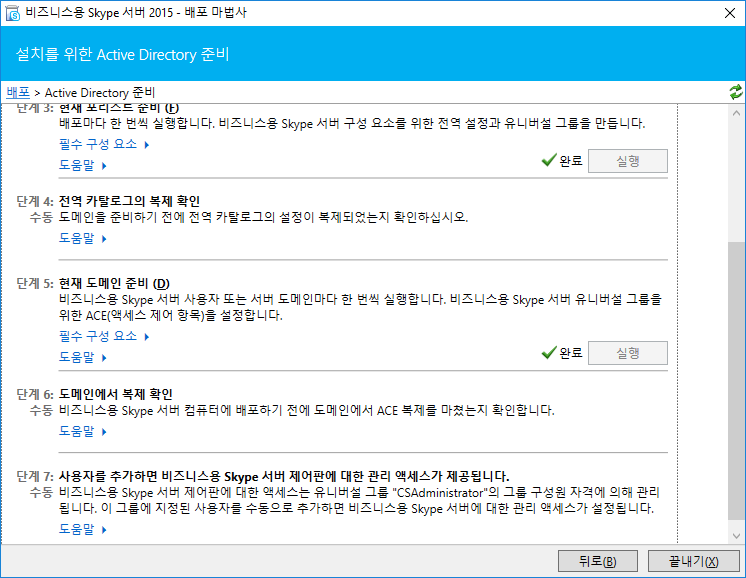Open the 배포 breadcrumb link
The width and height of the screenshot is (746, 578).
click(18, 92)
